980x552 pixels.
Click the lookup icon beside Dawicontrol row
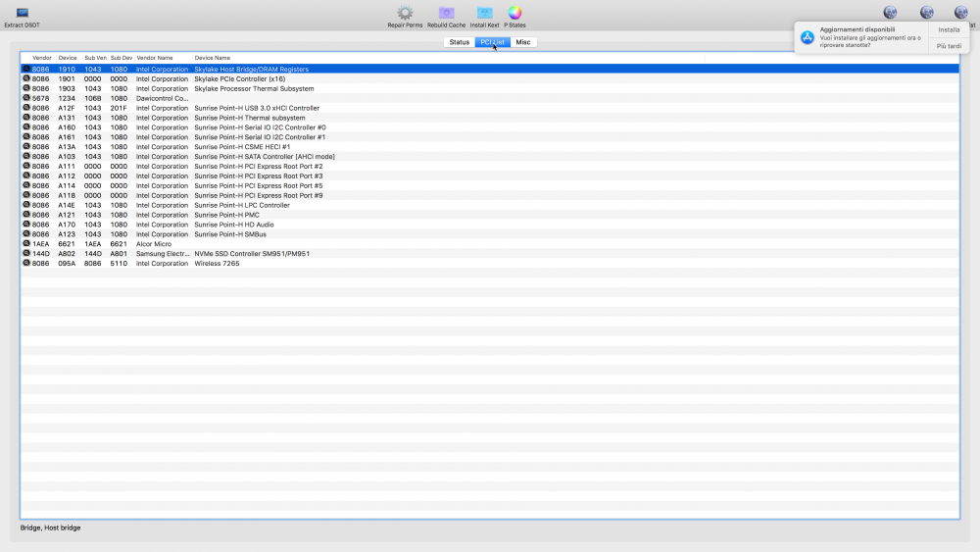pyautogui.click(x=26, y=98)
